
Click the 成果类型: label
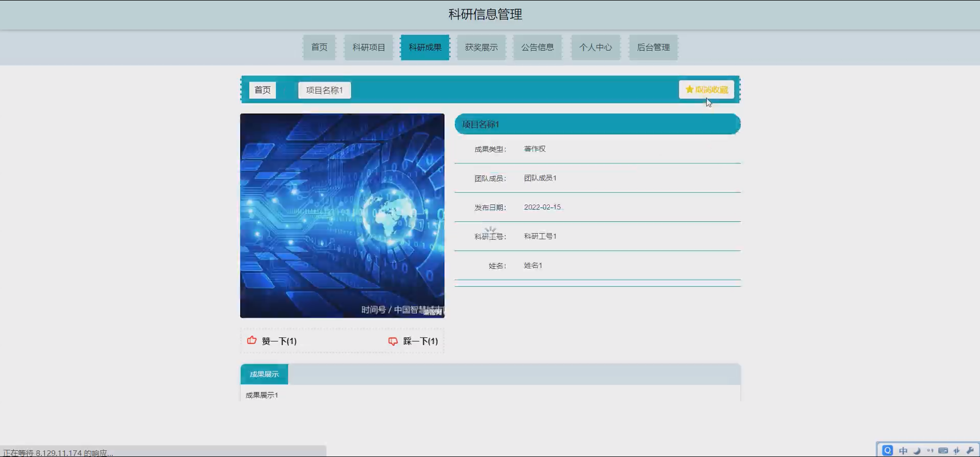(490, 149)
